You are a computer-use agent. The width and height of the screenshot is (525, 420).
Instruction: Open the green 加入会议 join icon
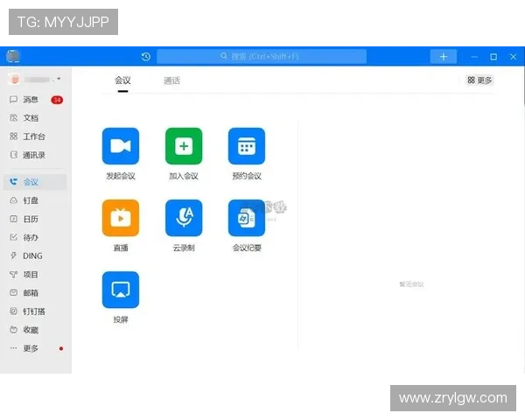184,146
